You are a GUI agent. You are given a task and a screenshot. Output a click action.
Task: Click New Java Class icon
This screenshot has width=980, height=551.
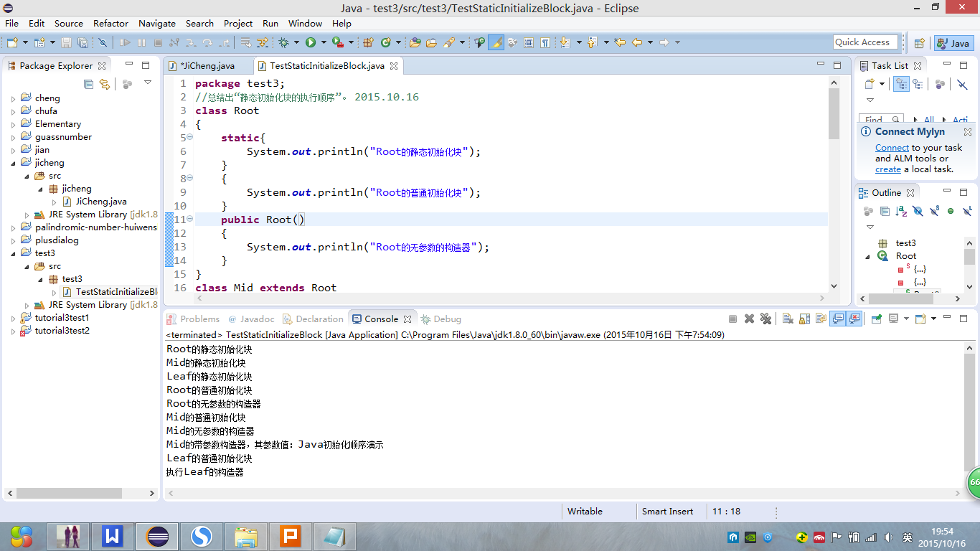(x=386, y=42)
